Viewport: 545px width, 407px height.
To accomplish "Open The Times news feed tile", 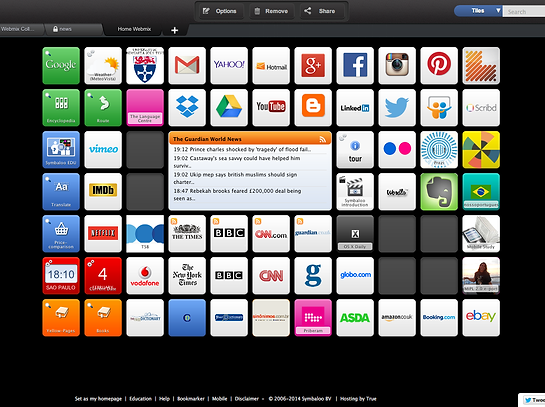I will click(187, 234).
